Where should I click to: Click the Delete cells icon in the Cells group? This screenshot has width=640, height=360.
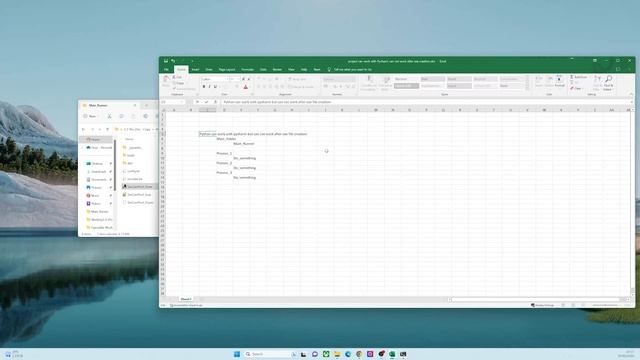click(x=549, y=81)
